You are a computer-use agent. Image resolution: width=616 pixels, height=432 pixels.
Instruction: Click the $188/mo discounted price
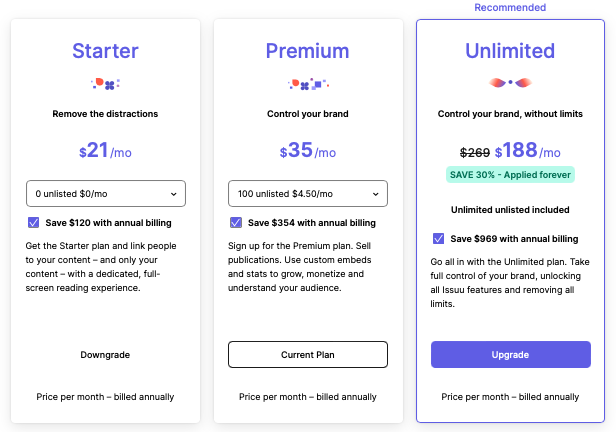coord(528,150)
